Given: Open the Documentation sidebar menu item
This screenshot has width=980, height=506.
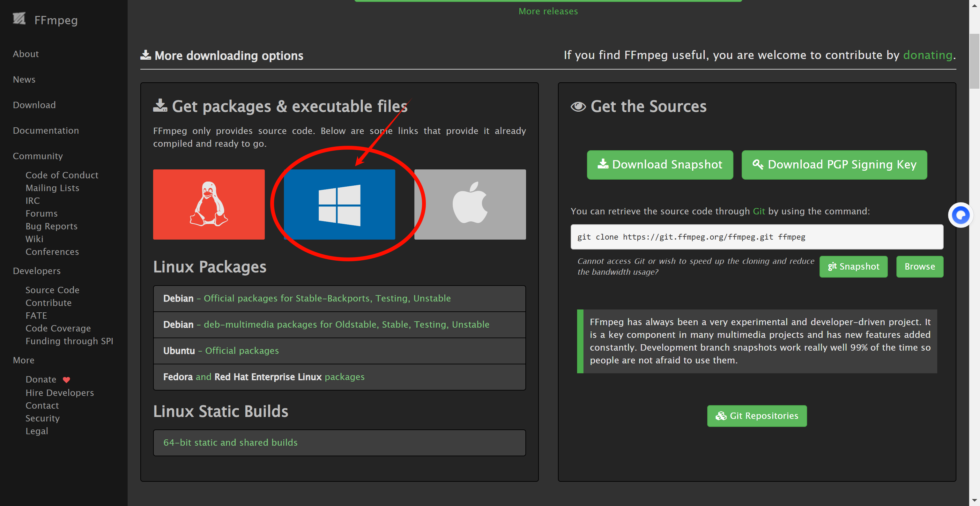Looking at the screenshot, I should [x=46, y=130].
